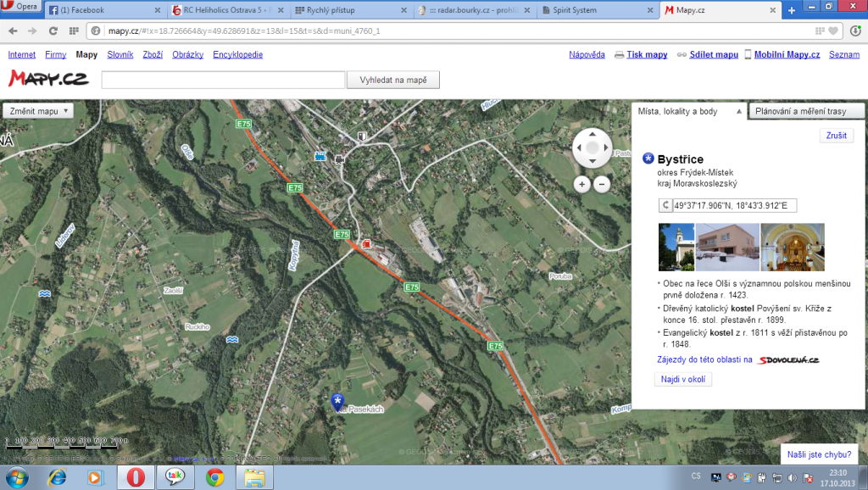Viewport: 868px width, 490px height.
Task: Click the Vyhledat na mapě button
Action: (393, 81)
